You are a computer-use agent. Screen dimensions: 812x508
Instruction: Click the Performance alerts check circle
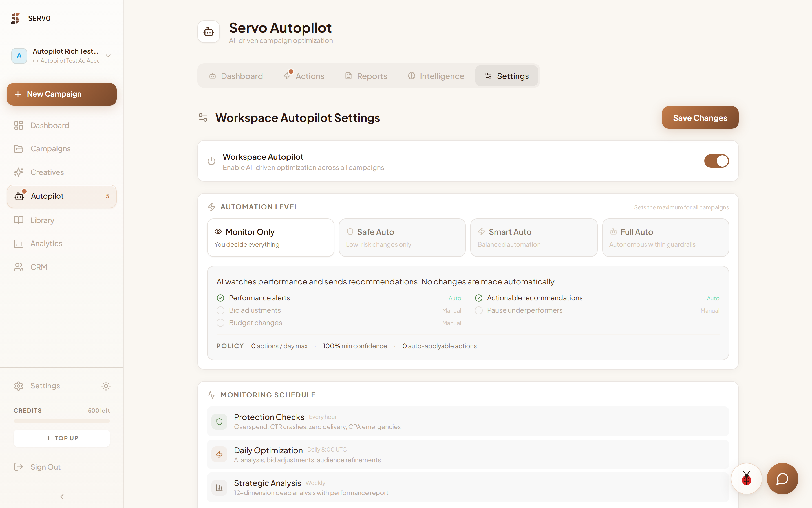click(220, 298)
